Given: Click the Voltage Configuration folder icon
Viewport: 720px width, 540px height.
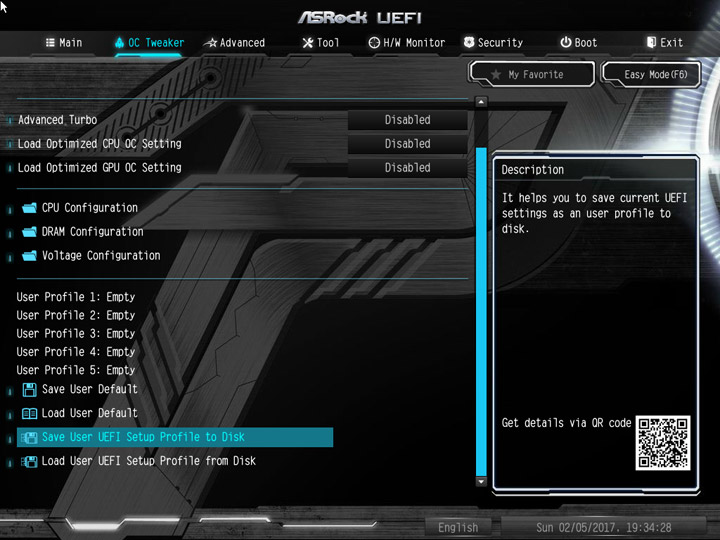Looking at the screenshot, I should 29,256.
